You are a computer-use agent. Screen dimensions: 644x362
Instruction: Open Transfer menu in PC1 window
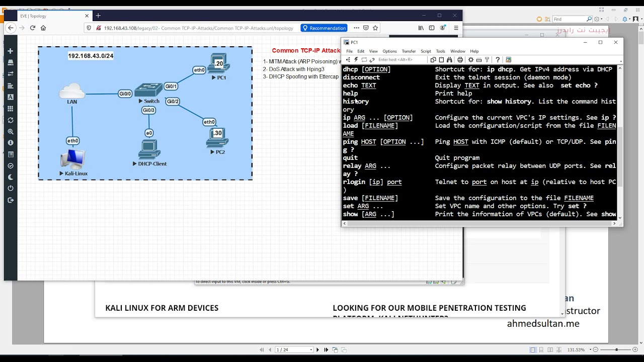tap(409, 51)
